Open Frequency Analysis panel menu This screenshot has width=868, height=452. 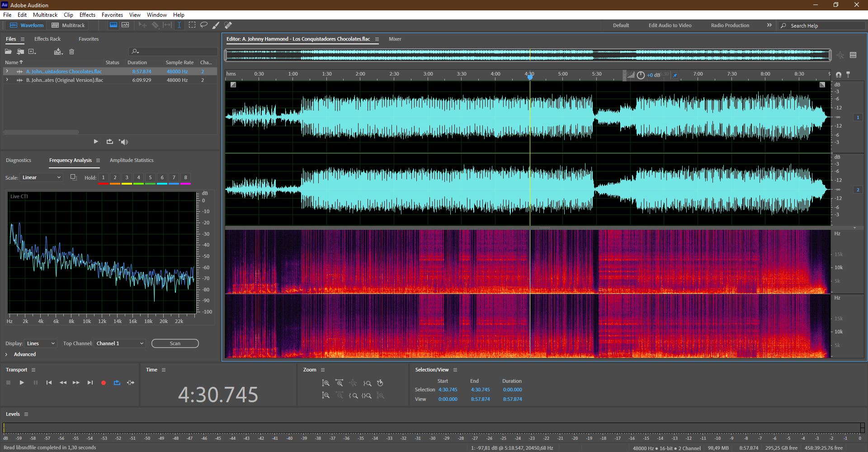[98, 161]
